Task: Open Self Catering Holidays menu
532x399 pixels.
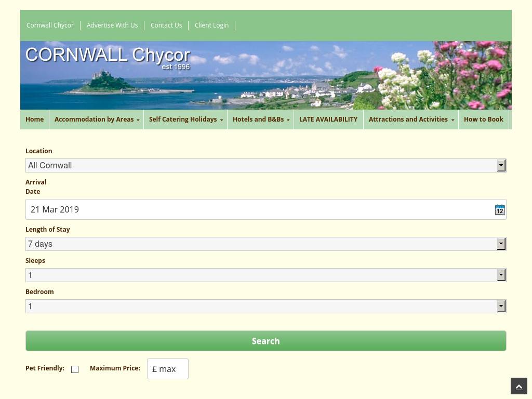Action: click(185, 119)
